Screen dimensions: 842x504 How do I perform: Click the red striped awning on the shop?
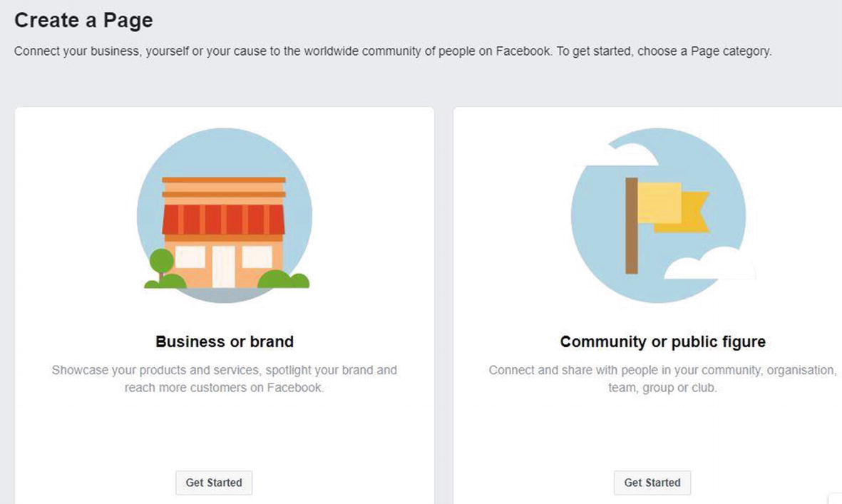223,220
